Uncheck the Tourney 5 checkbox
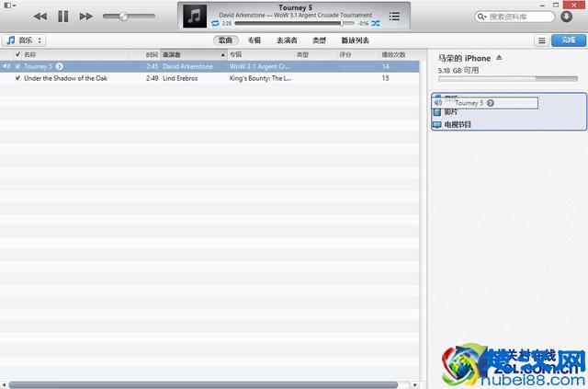The height and width of the screenshot is (389, 588). (17, 66)
